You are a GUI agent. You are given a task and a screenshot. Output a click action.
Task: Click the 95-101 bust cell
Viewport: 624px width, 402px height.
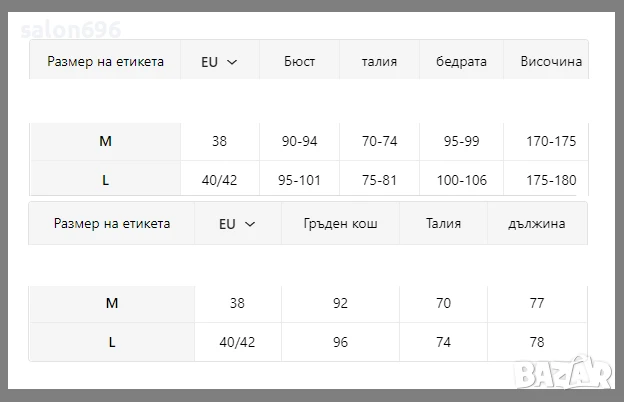coord(299,180)
